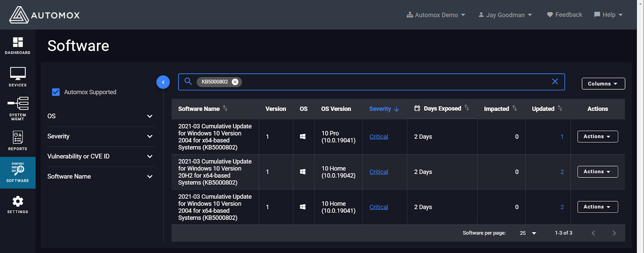Image resolution: width=644 pixels, height=253 pixels.
Task: Click the 1-3 of 3 pagination text
Action: click(x=563, y=233)
